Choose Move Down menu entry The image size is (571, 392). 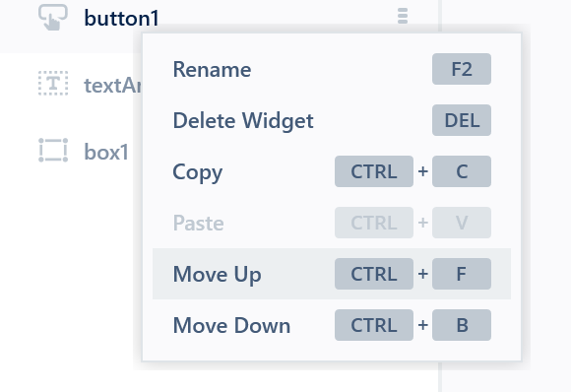[332, 325]
